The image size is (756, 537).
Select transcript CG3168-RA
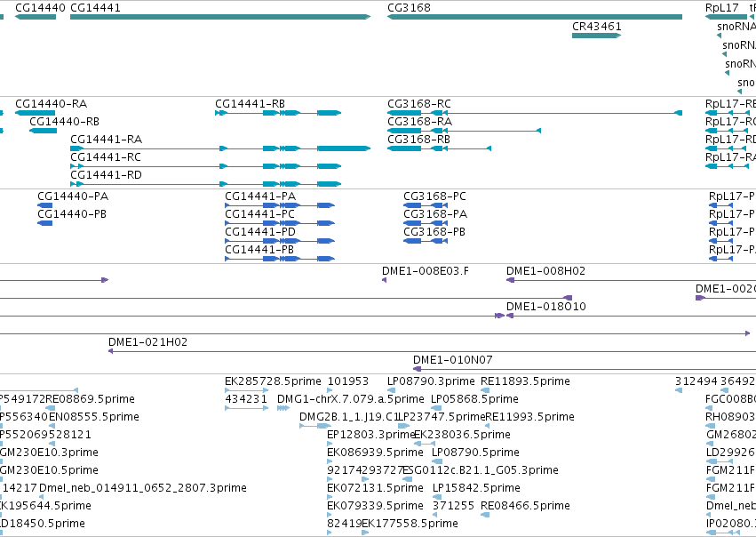(x=420, y=122)
